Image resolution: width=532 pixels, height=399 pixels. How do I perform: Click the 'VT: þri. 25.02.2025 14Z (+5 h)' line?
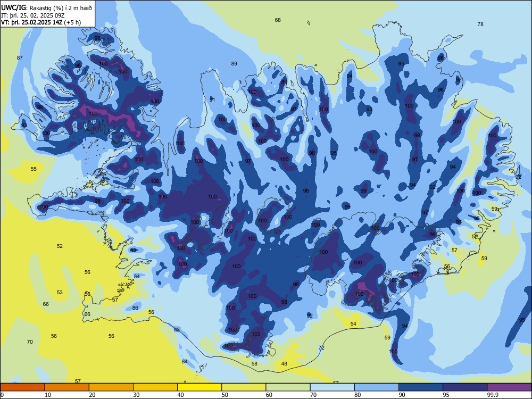click(x=41, y=22)
